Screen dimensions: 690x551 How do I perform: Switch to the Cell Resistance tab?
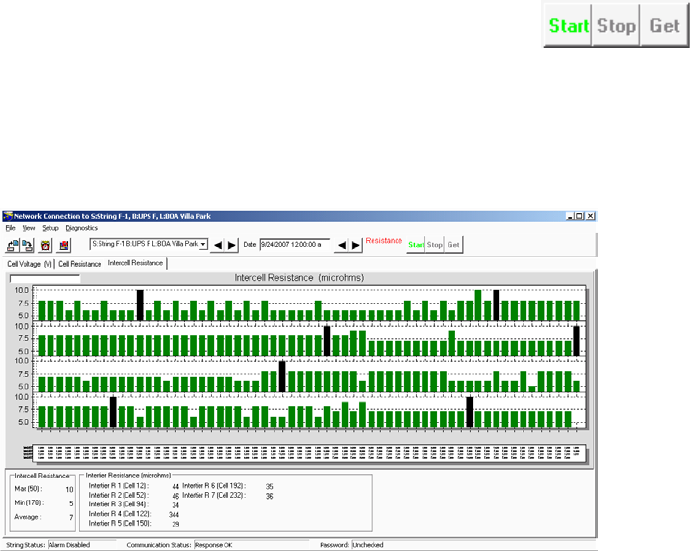click(80, 264)
